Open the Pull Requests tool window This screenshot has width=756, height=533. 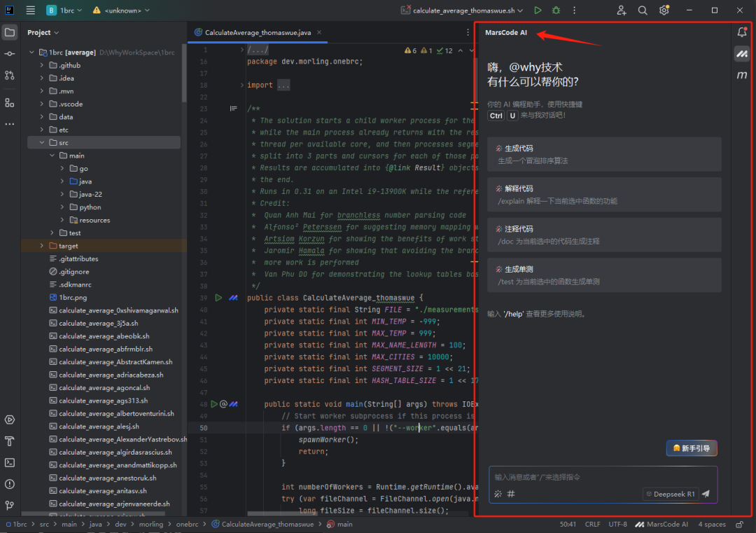pyautogui.click(x=10, y=75)
